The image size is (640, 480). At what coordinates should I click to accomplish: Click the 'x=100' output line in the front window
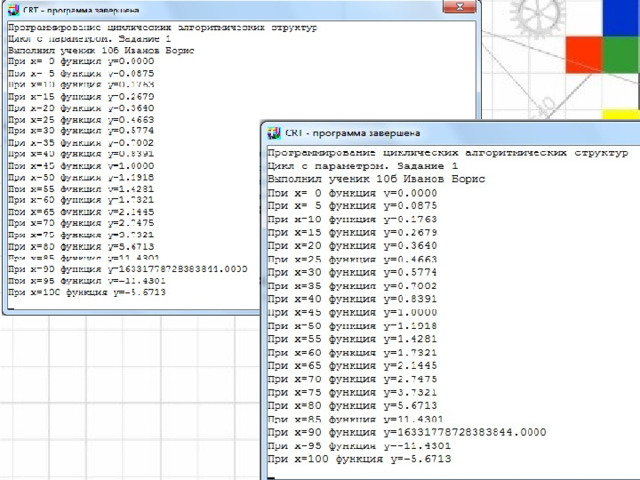tap(359, 459)
